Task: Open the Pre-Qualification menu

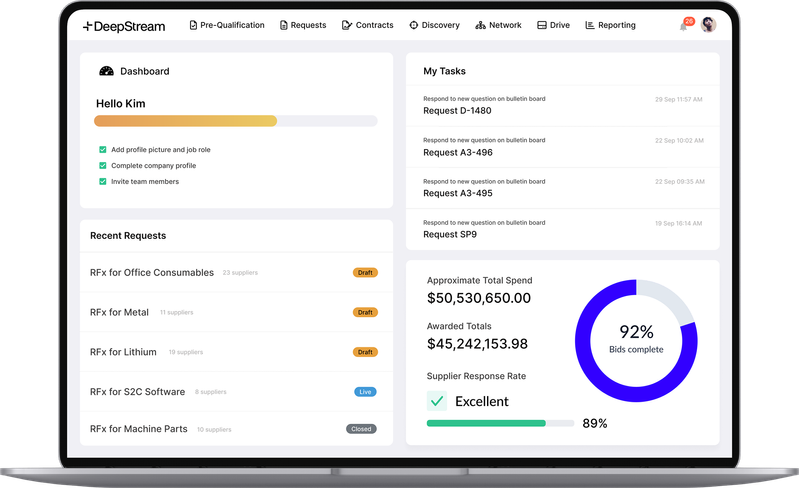Action: click(x=227, y=25)
